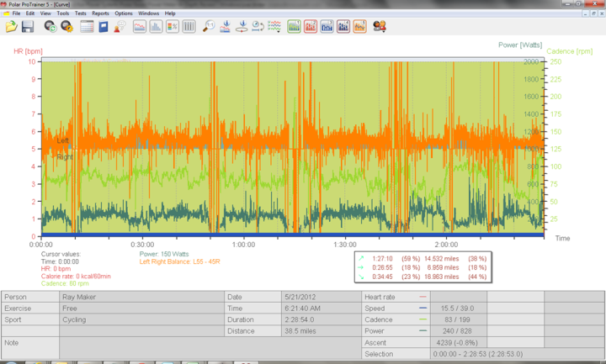The image size is (606, 364).
Task: Click the teal Power legend line swatch
Action: (423, 331)
